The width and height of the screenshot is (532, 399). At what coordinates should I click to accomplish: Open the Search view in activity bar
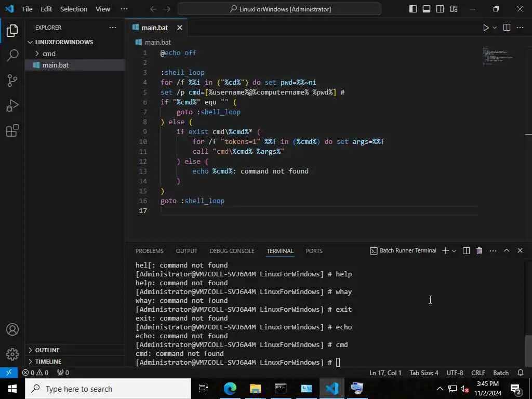(12, 55)
